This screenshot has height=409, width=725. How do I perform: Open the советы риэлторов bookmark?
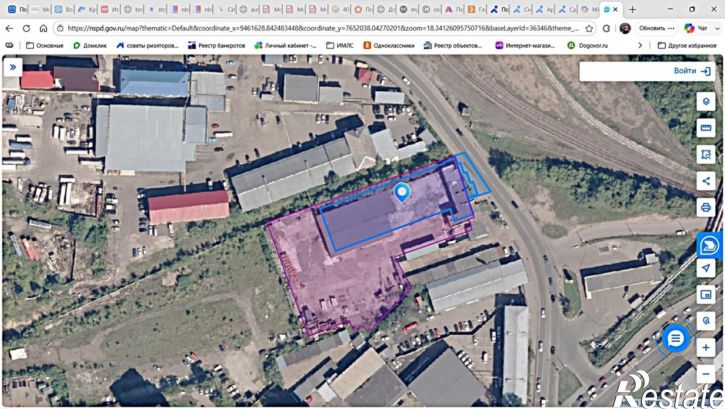pyautogui.click(x=147, y=45)
